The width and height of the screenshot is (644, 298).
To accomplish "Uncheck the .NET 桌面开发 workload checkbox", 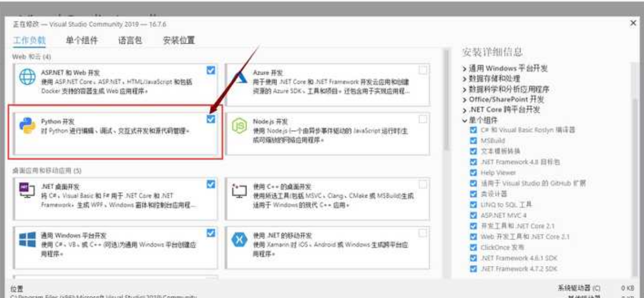I will click(211, 184).
